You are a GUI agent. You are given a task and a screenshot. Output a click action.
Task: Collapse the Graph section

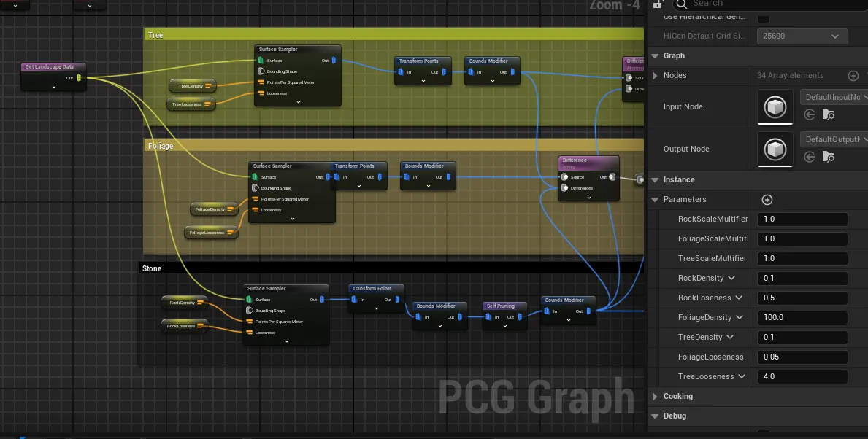pyautogui.click(x=655, y=56)
